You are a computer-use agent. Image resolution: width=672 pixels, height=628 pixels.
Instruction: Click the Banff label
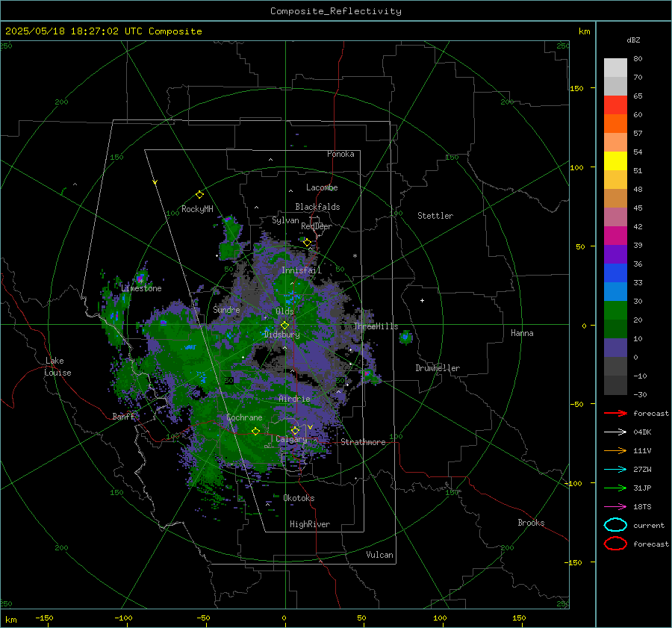click(x=123, y=416)
